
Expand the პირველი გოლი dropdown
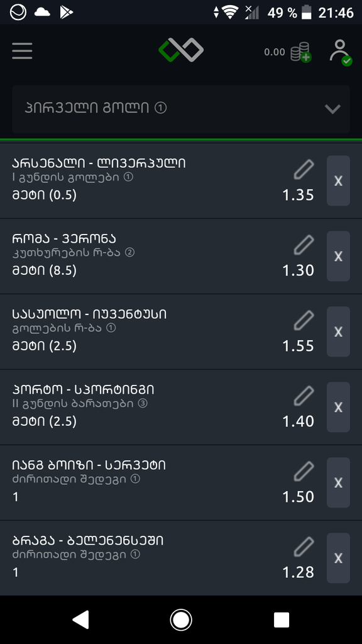[x=181, y=109]
